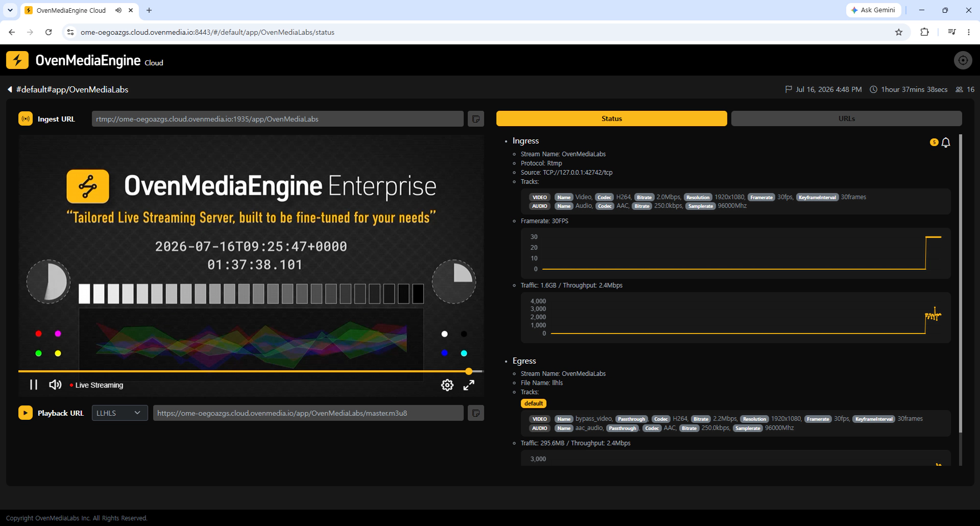980x526 pixels.
Task: Click the start date flag icon
Action: coord(789,89)
